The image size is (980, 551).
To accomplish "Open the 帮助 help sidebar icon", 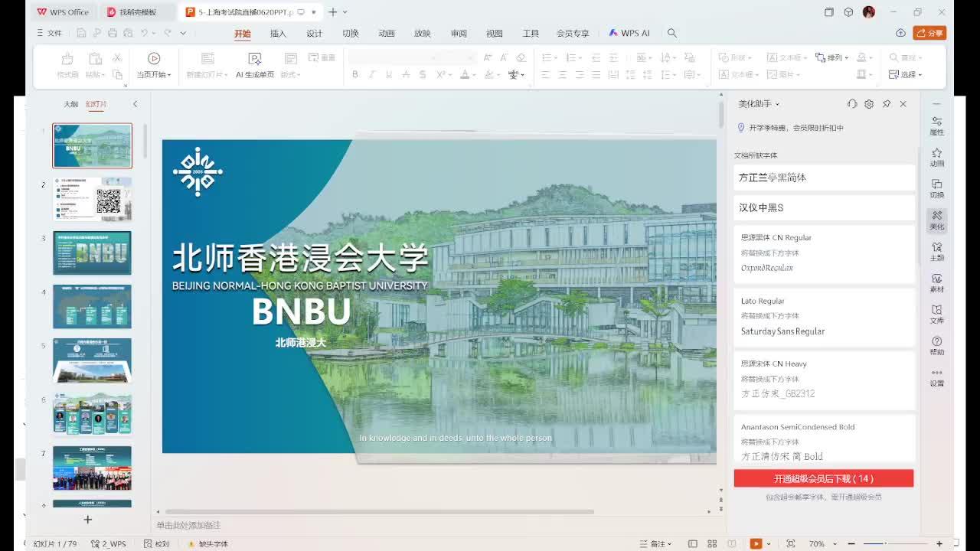I will click(x=937, y=346).
